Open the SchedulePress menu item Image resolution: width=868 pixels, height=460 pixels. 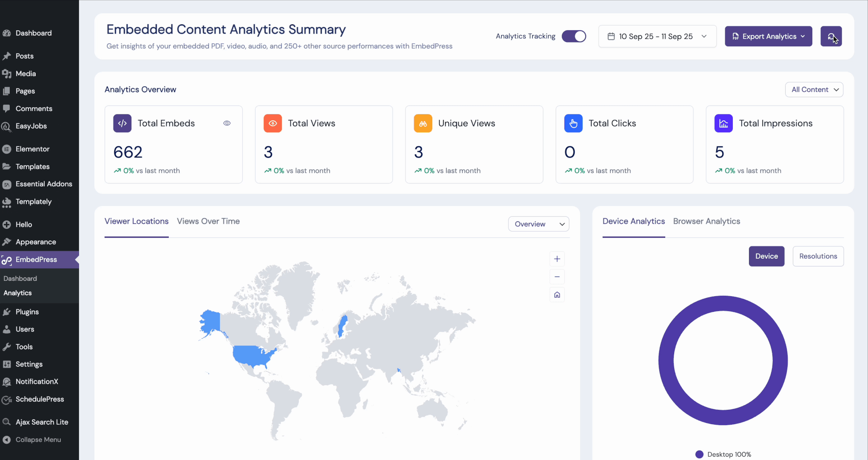click(39, 399)
